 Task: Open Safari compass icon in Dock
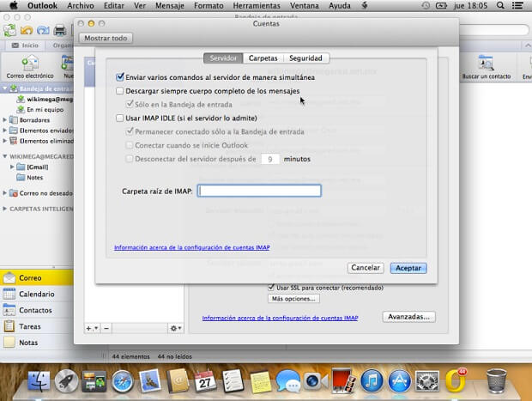[x=122, y=381]
